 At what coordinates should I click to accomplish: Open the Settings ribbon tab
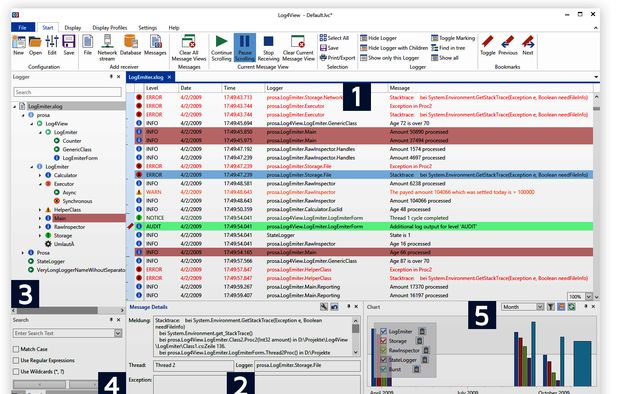[x=147, y=28]
